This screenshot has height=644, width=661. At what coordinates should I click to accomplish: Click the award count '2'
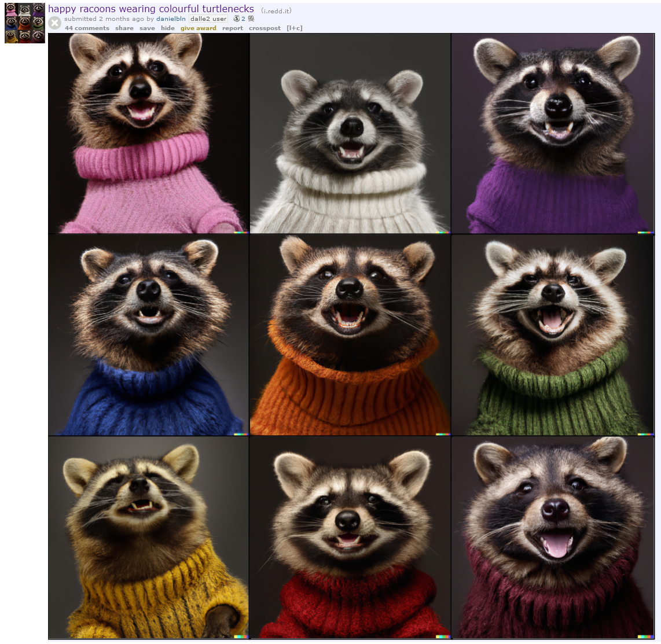(243, 19)
